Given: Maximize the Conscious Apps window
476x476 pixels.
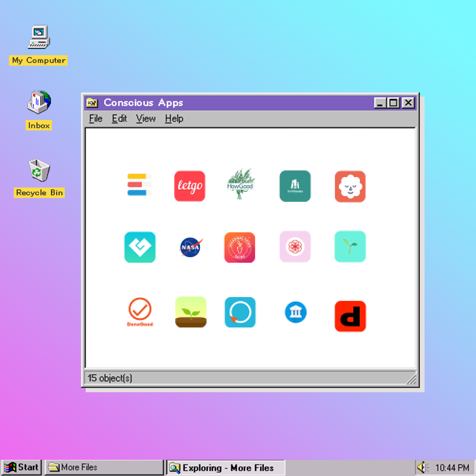Looking at the screenshot, I should 393,103.
